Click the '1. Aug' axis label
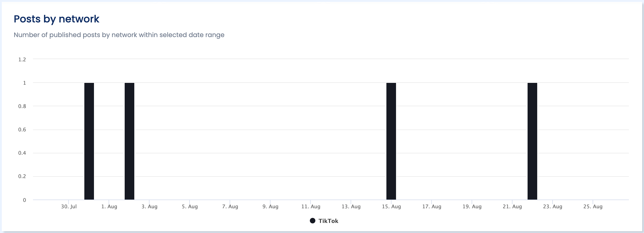644x233 pixels. 109,206
